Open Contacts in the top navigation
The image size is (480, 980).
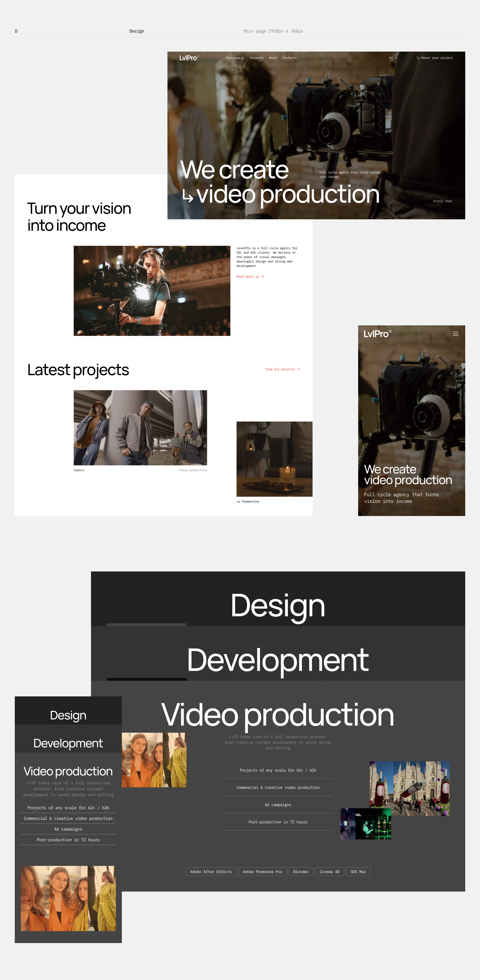point(289,58)
